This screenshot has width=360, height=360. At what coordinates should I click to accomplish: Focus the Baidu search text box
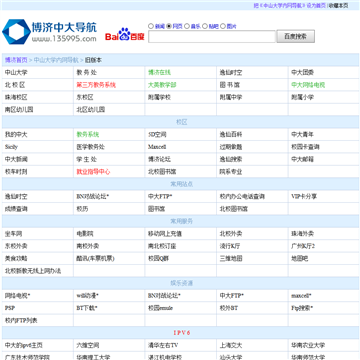point(212,36)
